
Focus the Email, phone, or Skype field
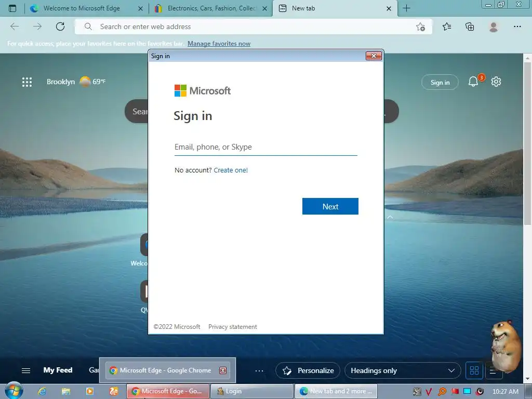[265, 147]
